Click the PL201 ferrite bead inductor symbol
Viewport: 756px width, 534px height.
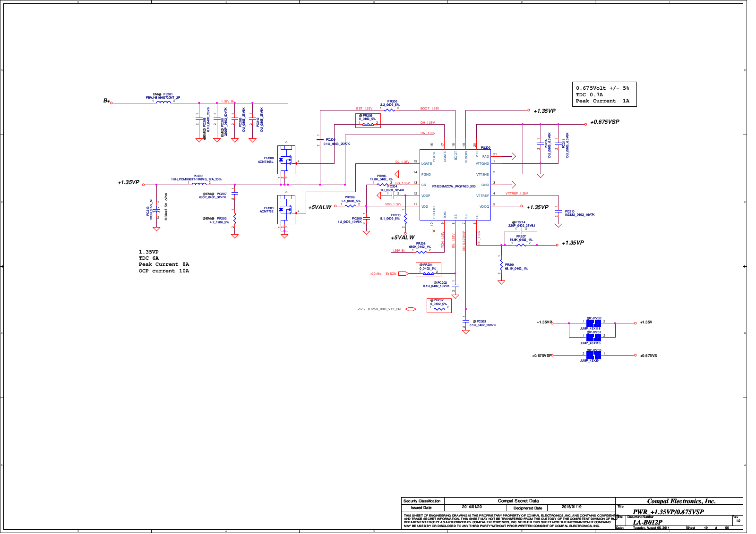(x=163, y=102)
